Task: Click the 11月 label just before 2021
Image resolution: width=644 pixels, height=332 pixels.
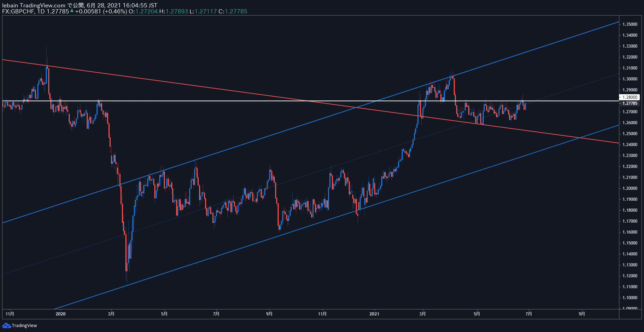Action: 322,314
